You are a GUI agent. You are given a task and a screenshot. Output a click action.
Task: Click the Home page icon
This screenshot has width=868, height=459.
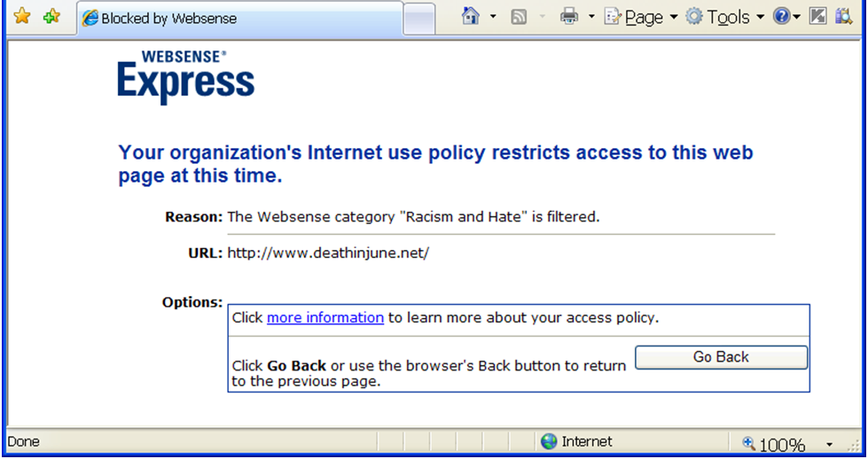tap(471, 16)
